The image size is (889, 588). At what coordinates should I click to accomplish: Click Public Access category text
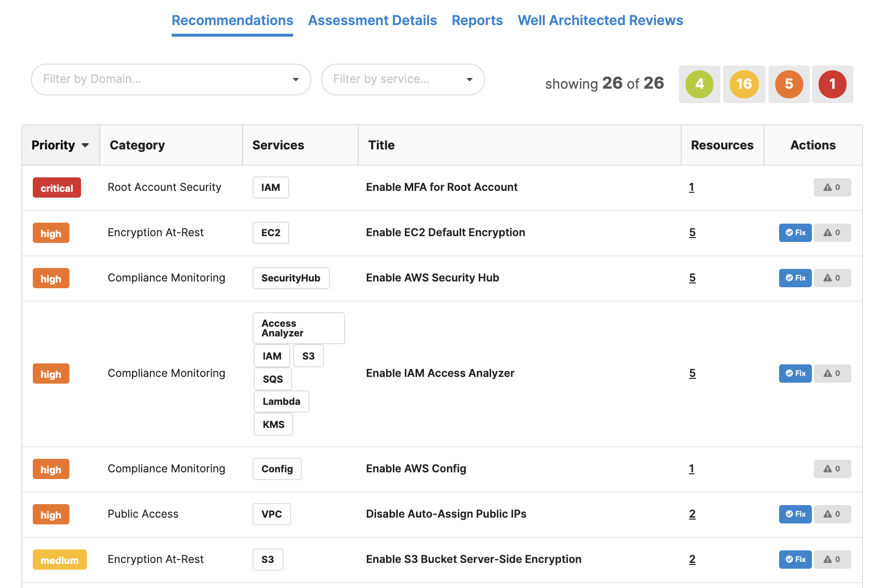tap(143, 514)
